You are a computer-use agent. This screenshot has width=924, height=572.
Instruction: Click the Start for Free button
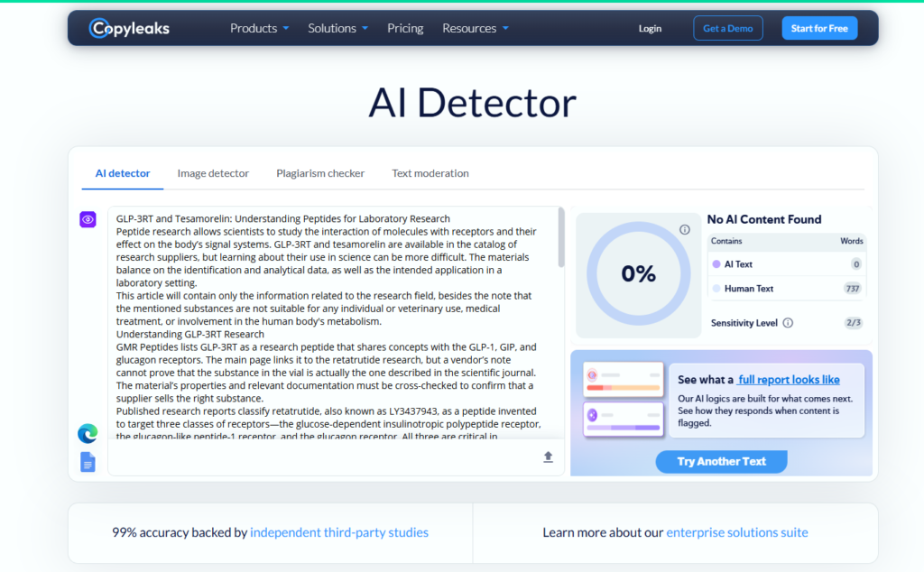(819, 28)
